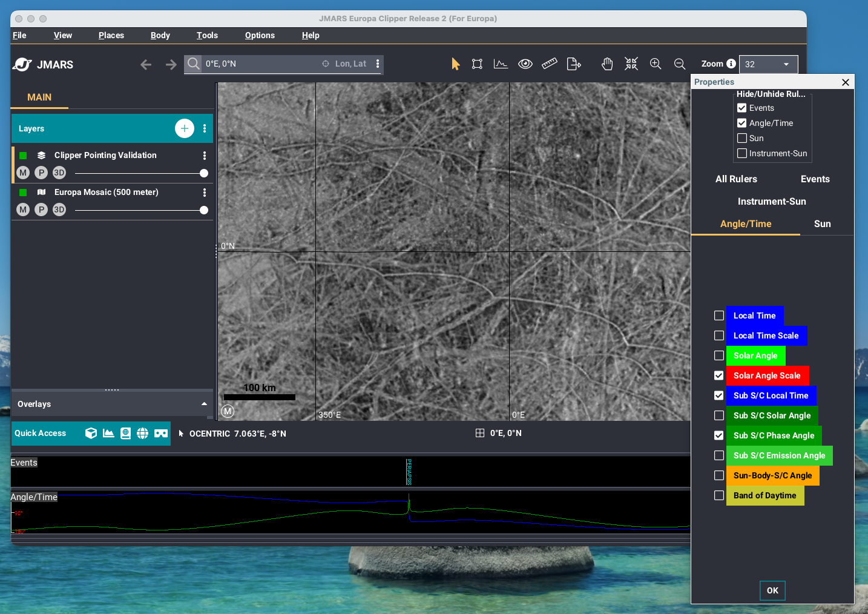This screenshot has height=614, width=868.
Task: Click the search magnifier icon
Action: click(193, 64)
